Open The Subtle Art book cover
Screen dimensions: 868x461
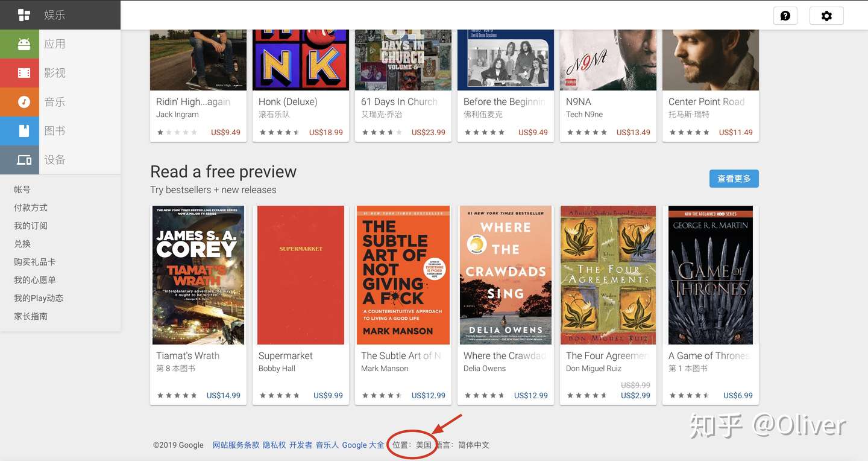(403, 275)
